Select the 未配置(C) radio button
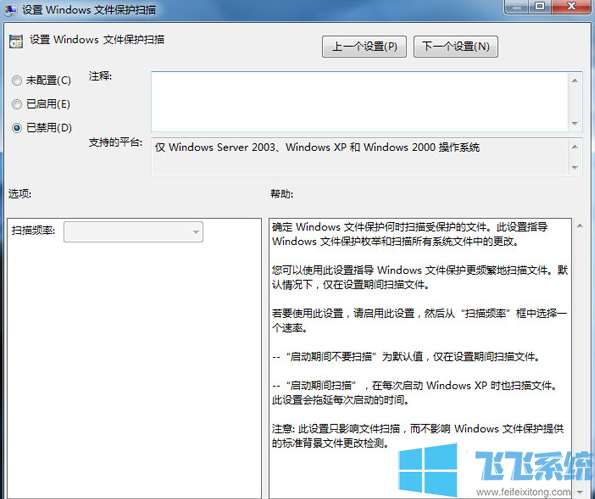Screen dimensions: 595x499 click(17, 80)
